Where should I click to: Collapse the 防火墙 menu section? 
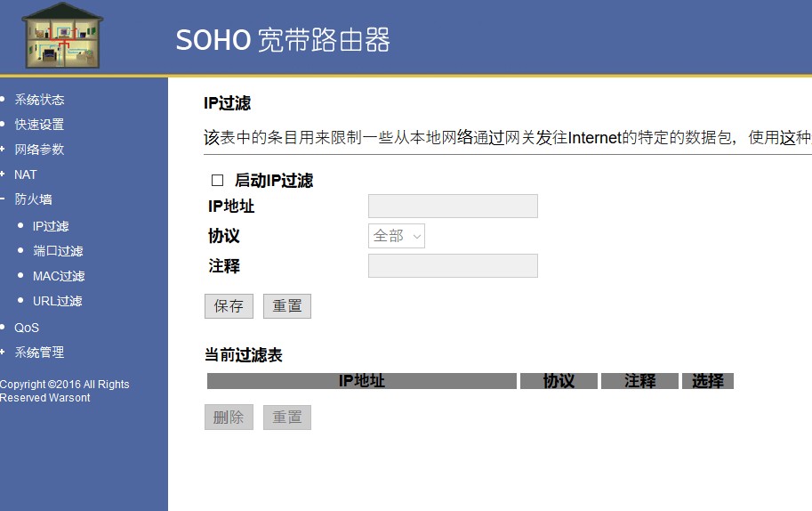pos(33,199)
